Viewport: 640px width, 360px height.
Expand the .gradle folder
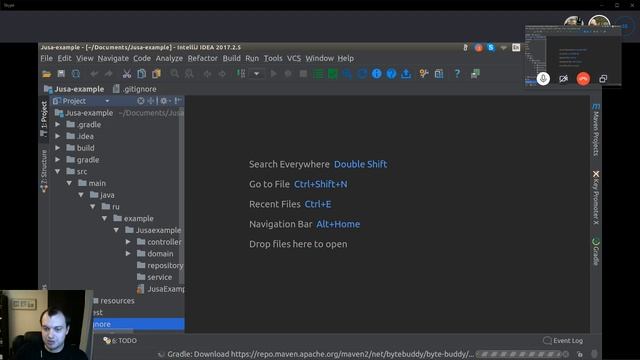coord(58,124)
